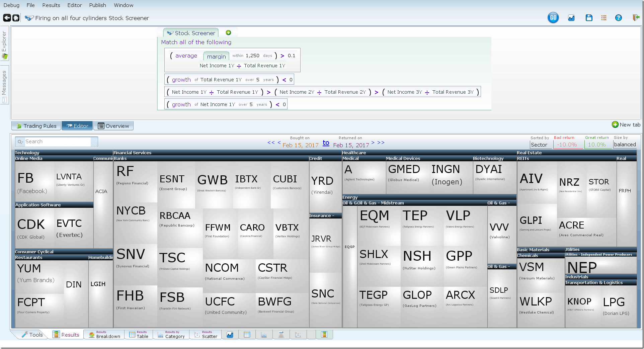
Task: Open Results by Category view
Action: (x=171, y=335)
